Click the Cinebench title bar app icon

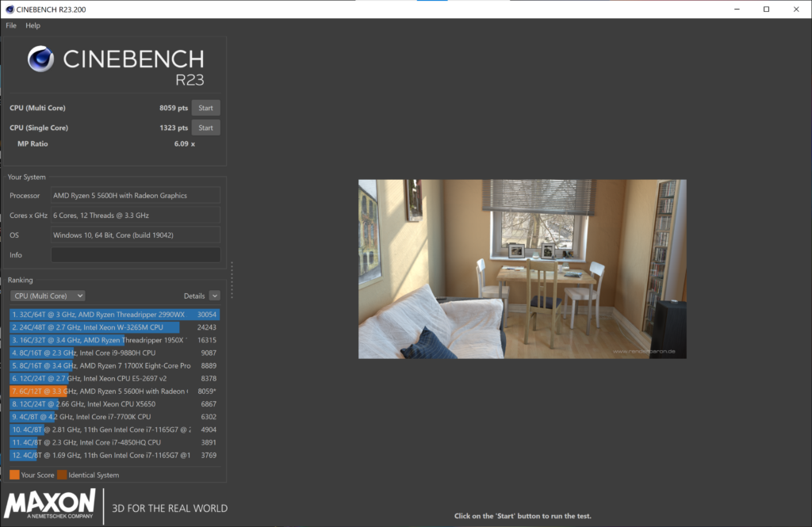pos(10,10)
